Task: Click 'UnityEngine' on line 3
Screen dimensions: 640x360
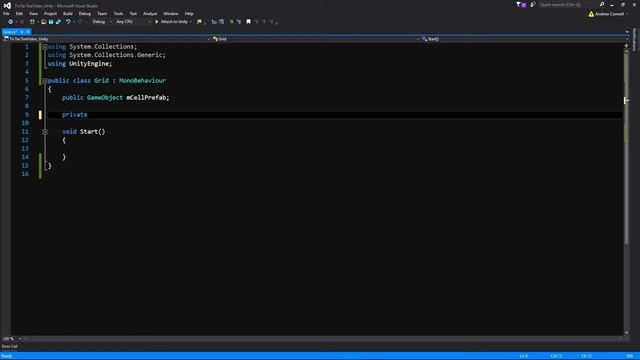Action: (89, 64)
